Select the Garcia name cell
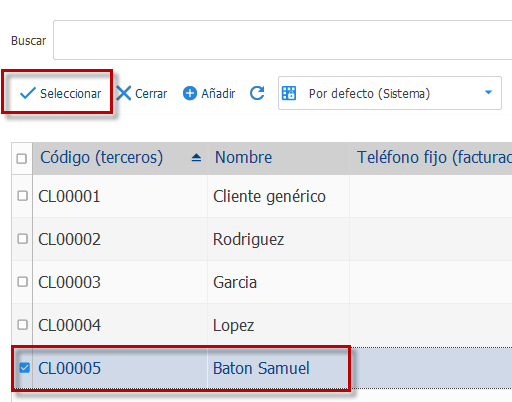Viewport: 512px width, 402px height. (278, 282)
